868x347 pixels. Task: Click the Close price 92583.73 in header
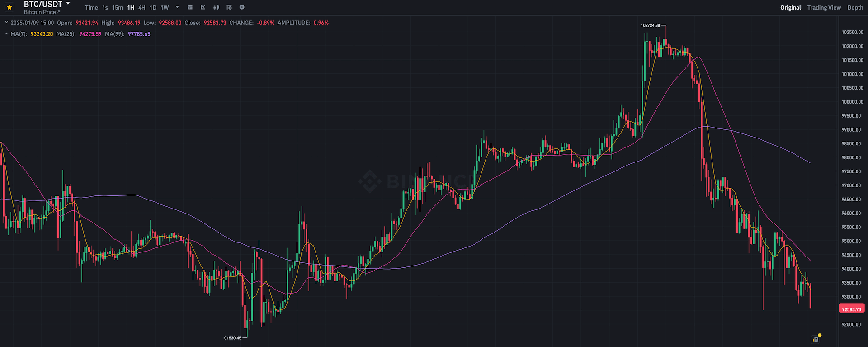click(215, 23)
